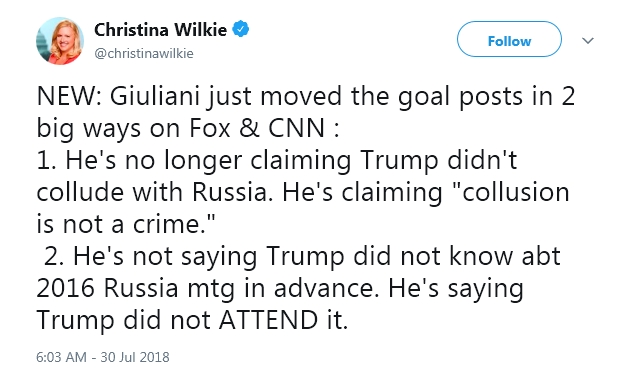624x376 pixels.
Task: Open Christina Wilkie's profile photo
Action: (60, 41)
